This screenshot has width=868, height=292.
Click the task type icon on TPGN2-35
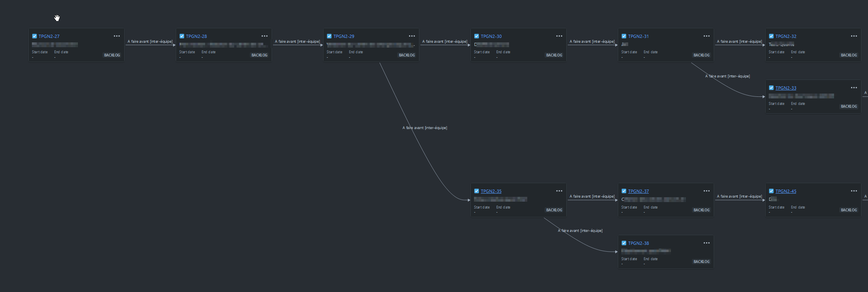click(x=476, y=191)
